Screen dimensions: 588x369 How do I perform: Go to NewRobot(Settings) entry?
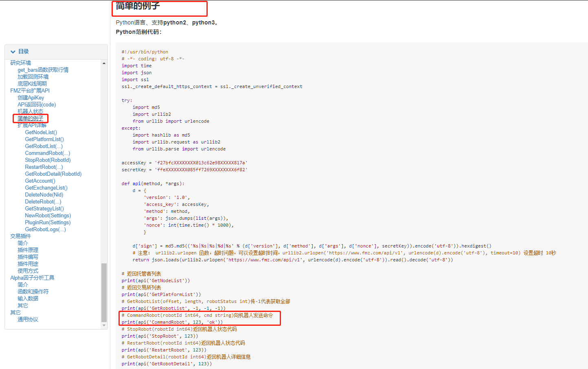tap(48, 215)
